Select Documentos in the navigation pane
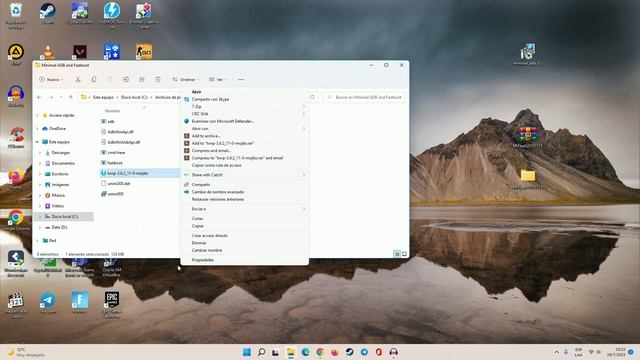The width and height of the screenshot is (640, 360). (x=63, y=163)
